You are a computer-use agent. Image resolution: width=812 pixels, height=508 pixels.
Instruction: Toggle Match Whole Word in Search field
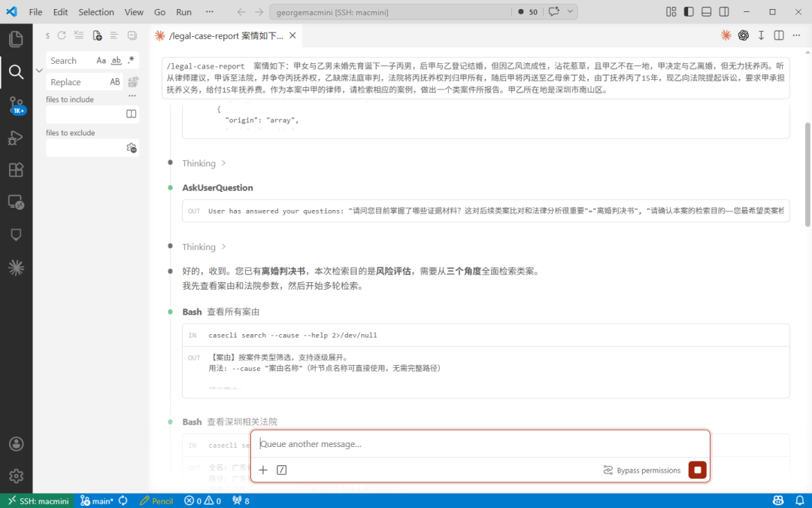click(x=117, y=61)
